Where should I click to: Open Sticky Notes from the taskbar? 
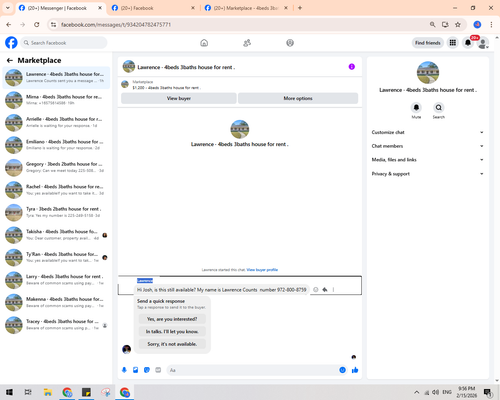click(86, 392)
